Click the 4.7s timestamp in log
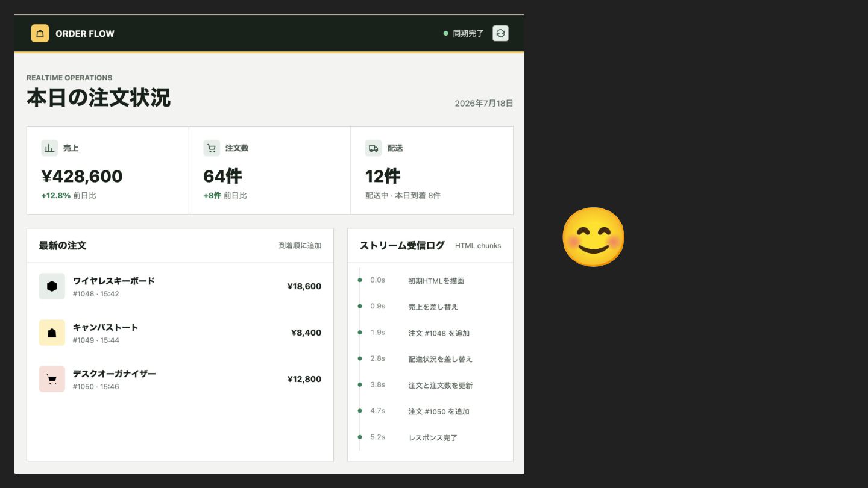Screen dimensions: 868x488 (377, 411)
